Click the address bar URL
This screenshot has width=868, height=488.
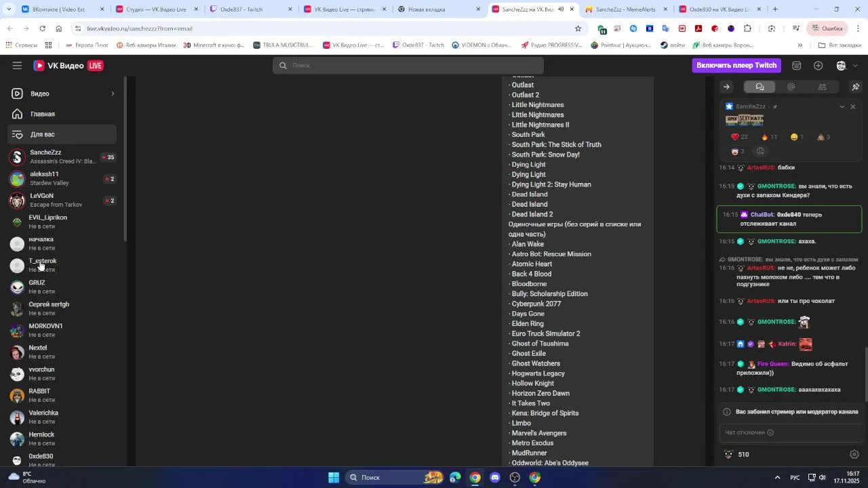[139, 28]
